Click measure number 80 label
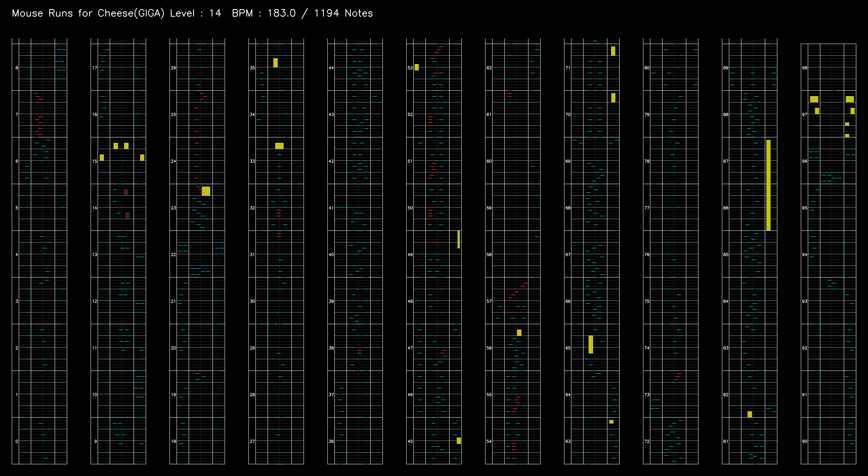 click(647, 68)
